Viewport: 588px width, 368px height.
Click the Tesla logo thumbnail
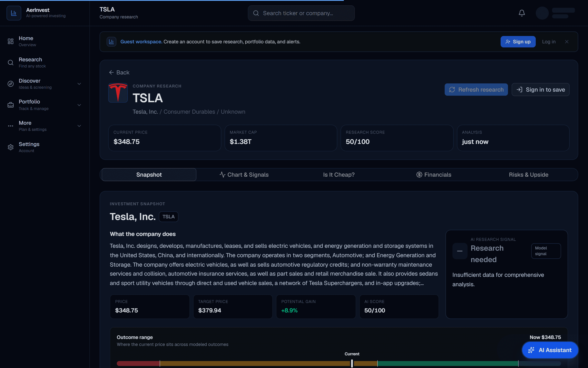click(118, 93)
